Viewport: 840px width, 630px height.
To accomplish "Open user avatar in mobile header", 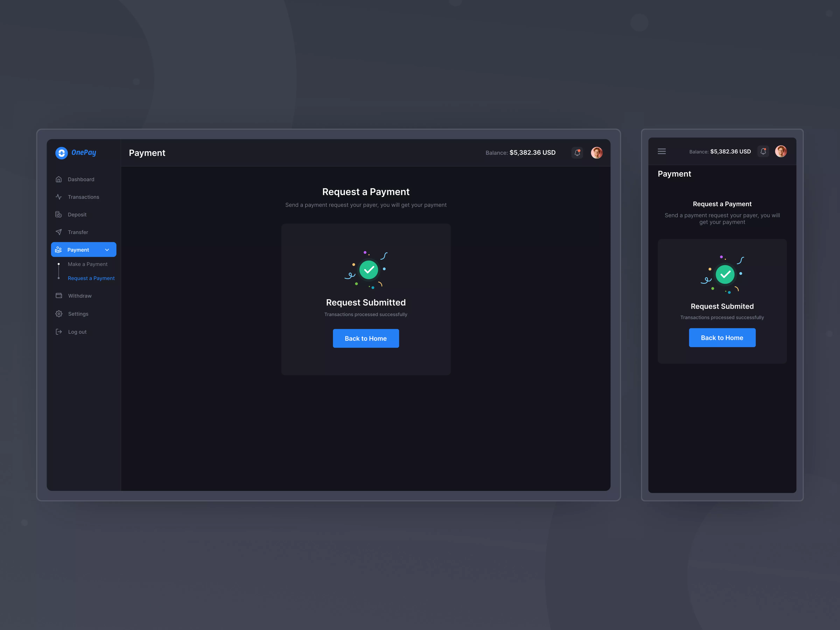I will [x=781, y=152].
